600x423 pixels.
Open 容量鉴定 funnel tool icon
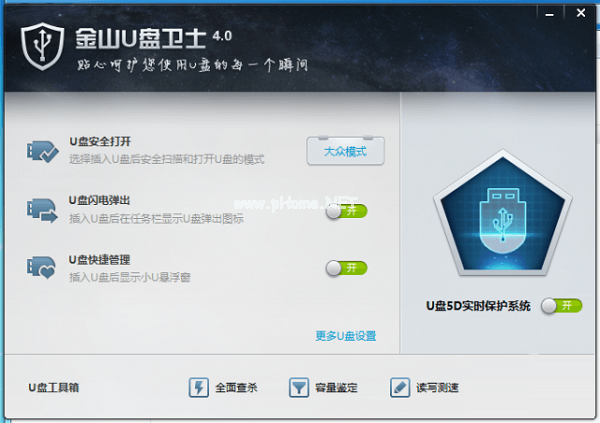click(299, 387)
